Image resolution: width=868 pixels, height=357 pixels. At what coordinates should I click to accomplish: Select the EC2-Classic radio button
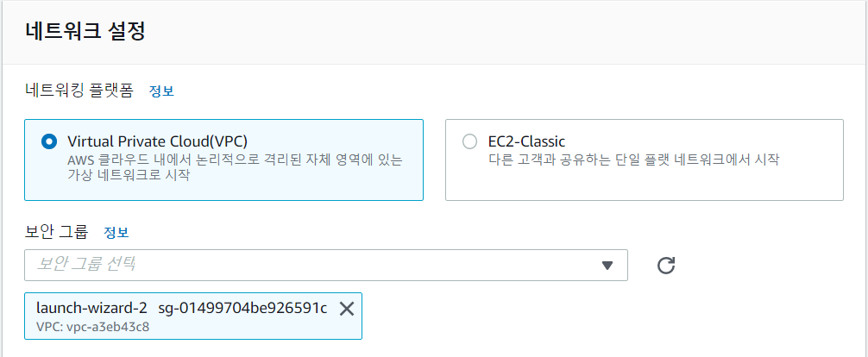(469, 141)
